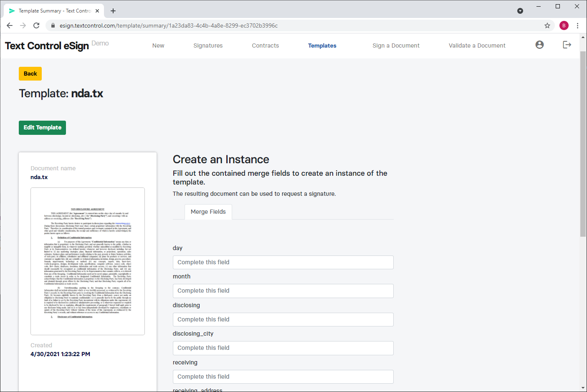Image resolution: width=587 pixels, height=392 pixels.
Task: Open the Contracts page
Action: [266, 46]
